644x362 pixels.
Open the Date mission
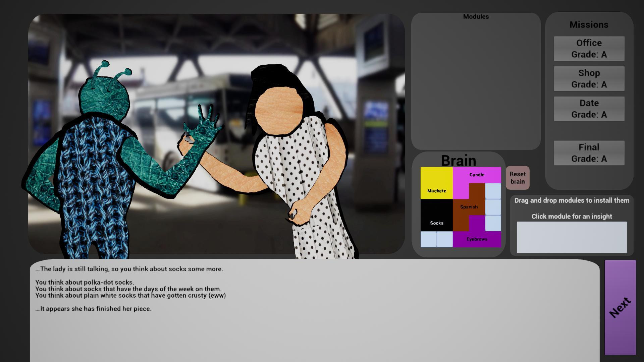click(x=589, y=109)
